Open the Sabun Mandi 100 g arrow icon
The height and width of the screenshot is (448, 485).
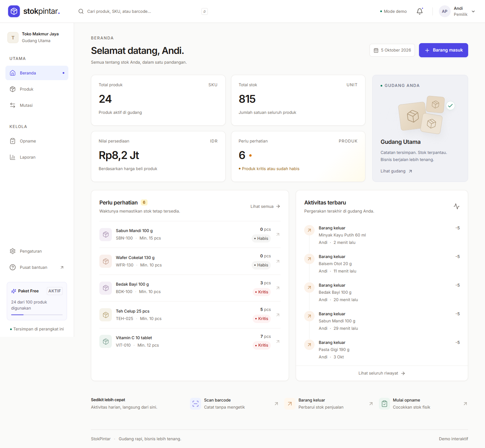tap(278, 234)
